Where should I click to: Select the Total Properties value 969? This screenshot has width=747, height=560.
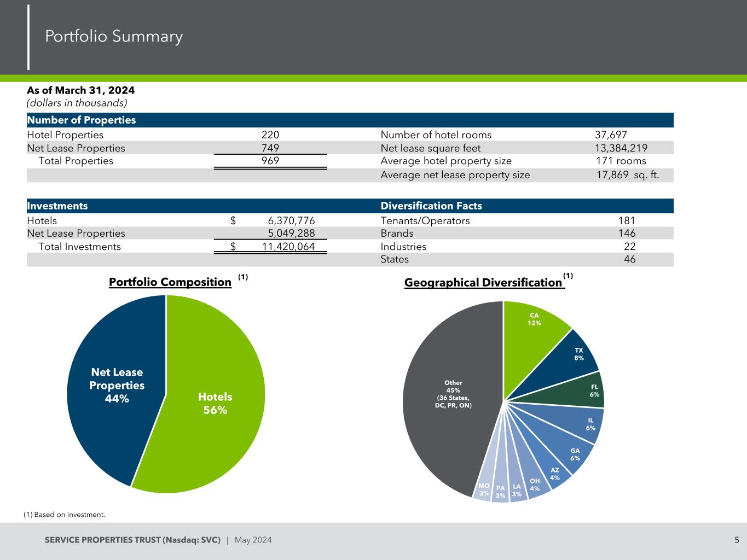coord(270,161)
